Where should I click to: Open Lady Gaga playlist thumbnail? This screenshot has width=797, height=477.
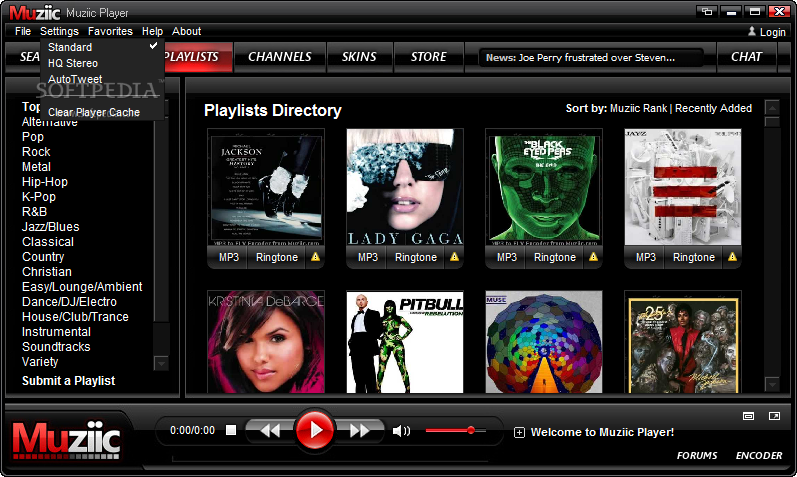click(405, 187)
